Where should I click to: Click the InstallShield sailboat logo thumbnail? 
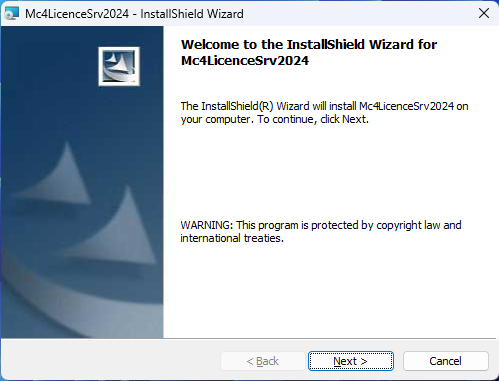point(119,66)
